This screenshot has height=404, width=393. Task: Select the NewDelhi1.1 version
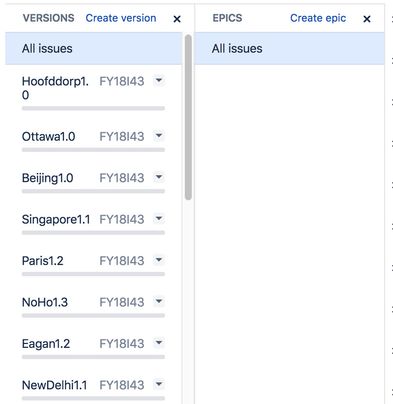54,385
